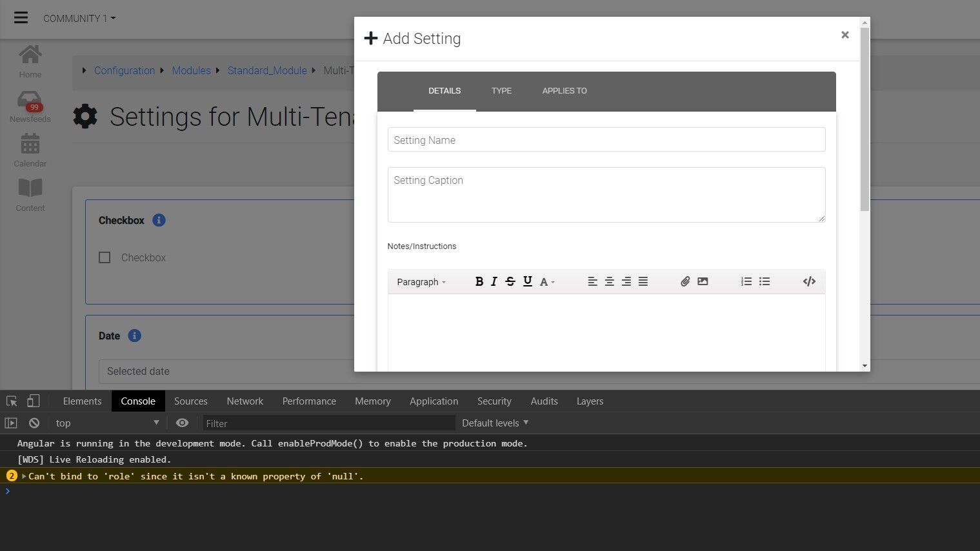The height and width of the screenshot is (551, 980).
Task: Insert a numbered list
Action: 746,281
